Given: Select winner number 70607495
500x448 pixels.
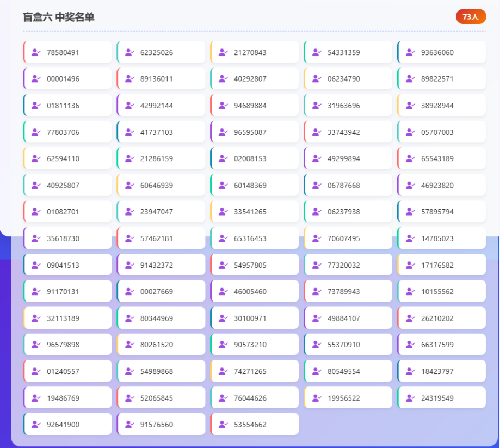Looking at the screenshot, I should (x=348, y=238).
